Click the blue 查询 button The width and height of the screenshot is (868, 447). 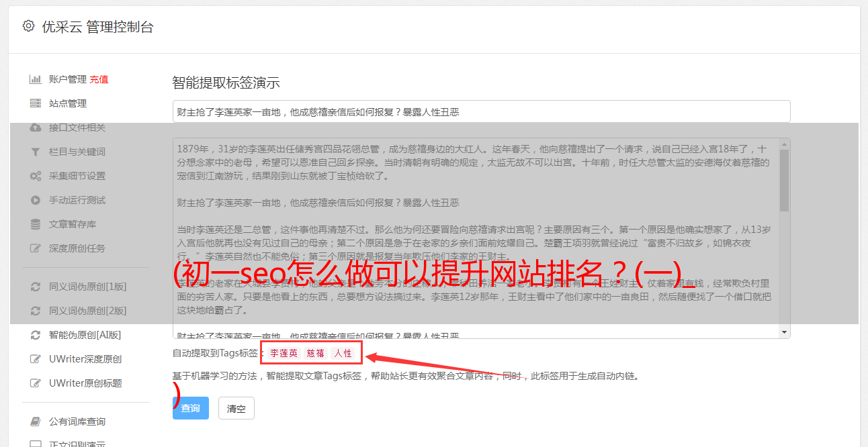(191, 408)
